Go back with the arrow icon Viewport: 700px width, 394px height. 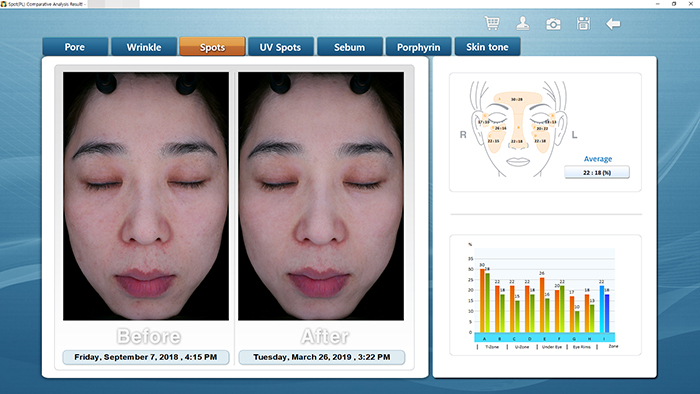613,24
